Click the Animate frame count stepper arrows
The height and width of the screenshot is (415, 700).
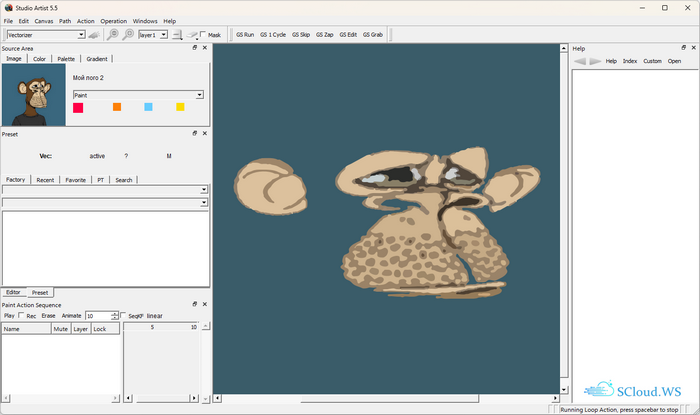(115, 315)
